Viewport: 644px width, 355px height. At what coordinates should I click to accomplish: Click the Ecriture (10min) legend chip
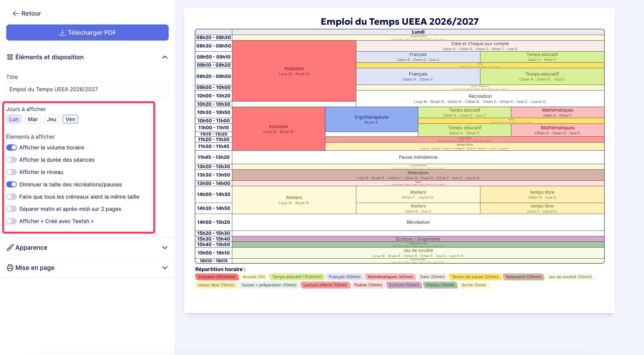click(404, 285)
